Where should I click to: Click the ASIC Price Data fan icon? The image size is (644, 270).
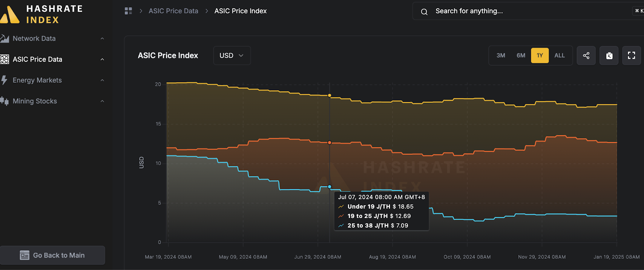[x=4, y=60]
